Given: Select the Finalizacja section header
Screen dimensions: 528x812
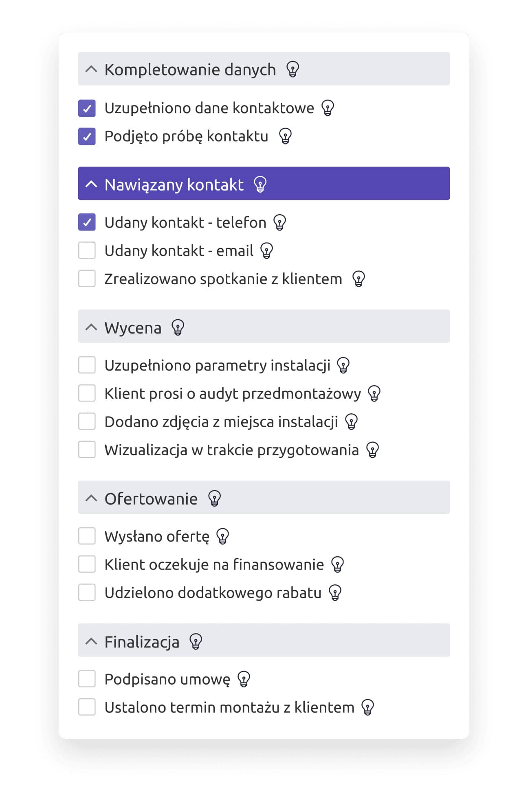Looking at the screenshot, I should 264,640.
